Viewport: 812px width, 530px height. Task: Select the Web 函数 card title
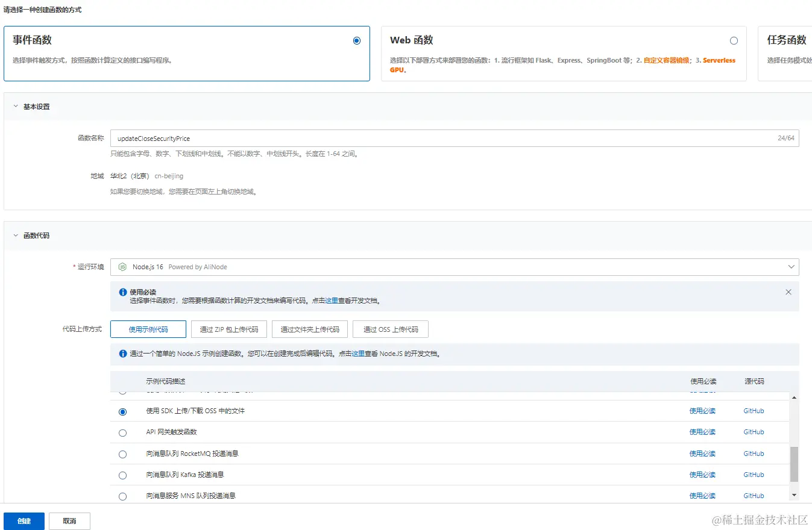(x=412, y=40)
